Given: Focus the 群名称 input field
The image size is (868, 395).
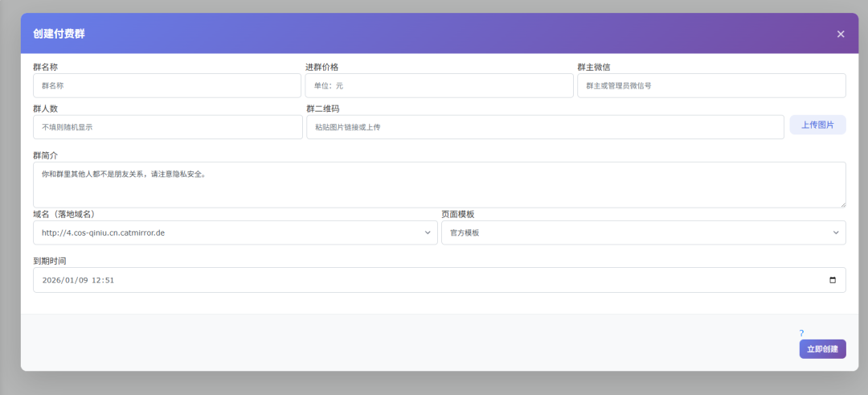Looking at the screenshot, I should pyautogui.click(x=167, y=85).
